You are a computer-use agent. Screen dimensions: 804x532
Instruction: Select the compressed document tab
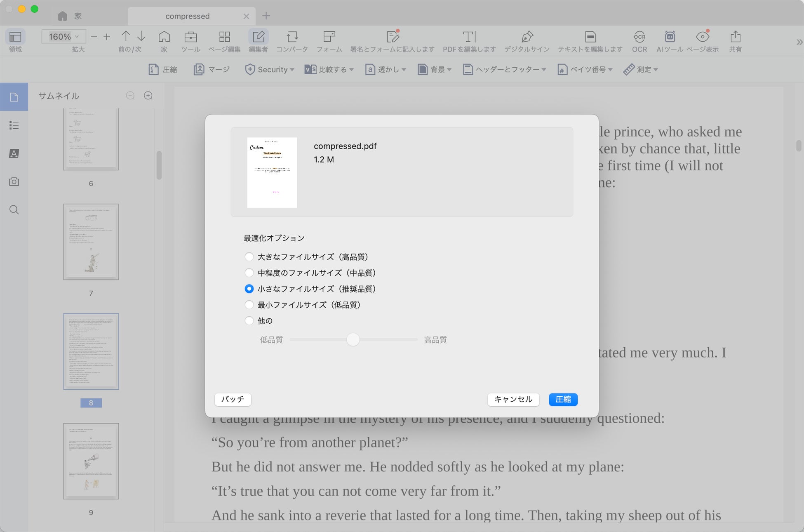188,16
